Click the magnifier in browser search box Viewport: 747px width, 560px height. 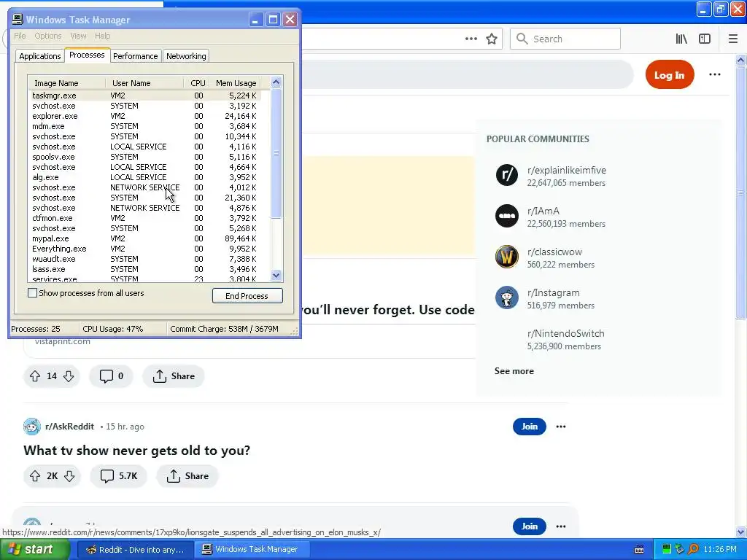522,39
